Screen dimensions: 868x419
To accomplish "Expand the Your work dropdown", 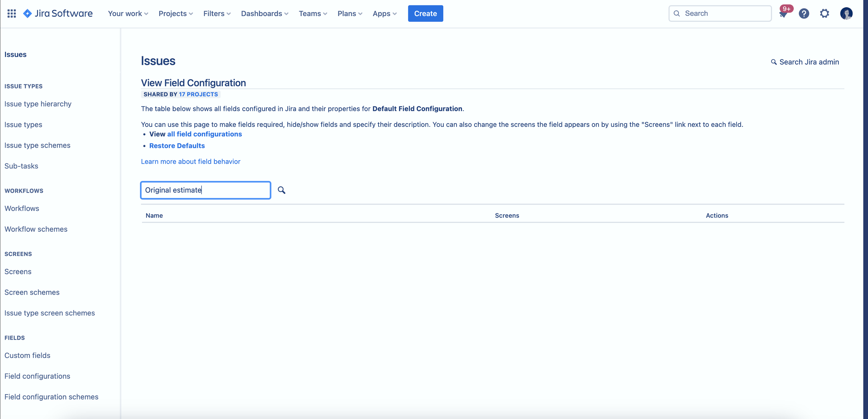I will pos(128,14).
